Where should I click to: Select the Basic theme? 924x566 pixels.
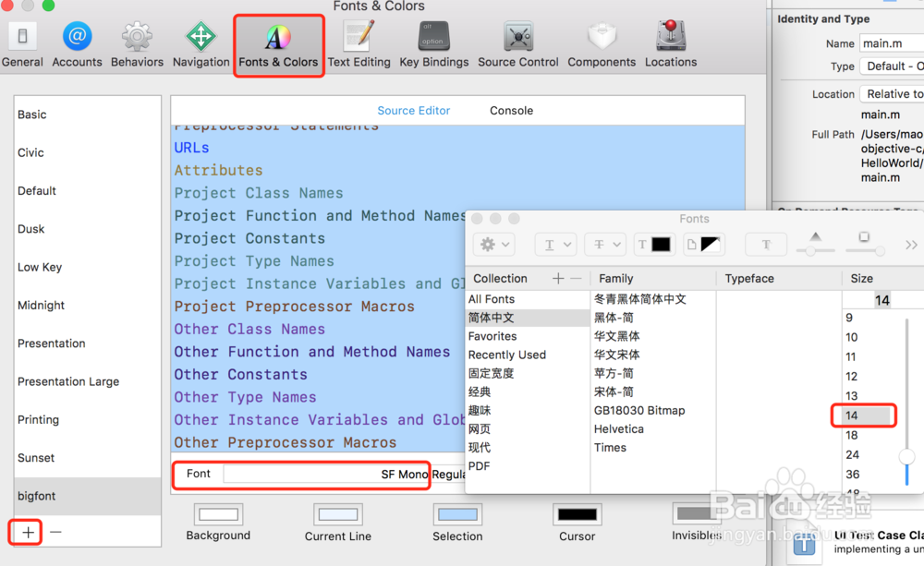pyautogui.click(x=87, y=114)
